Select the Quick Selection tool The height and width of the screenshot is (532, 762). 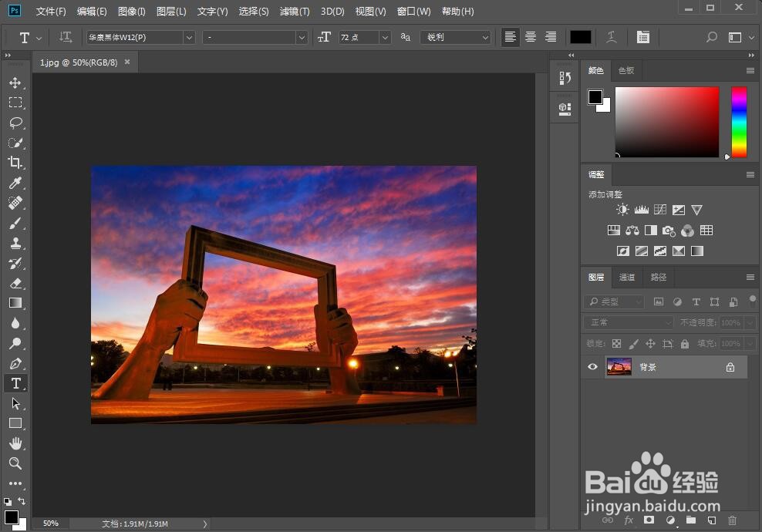(15, 143)
